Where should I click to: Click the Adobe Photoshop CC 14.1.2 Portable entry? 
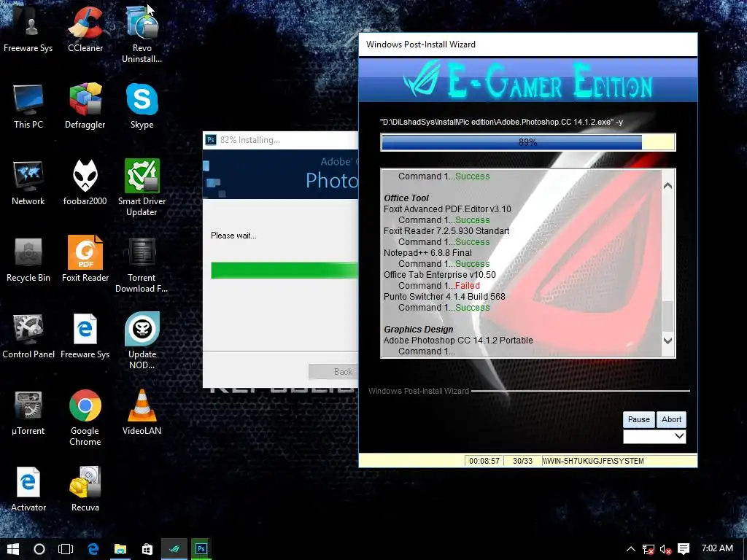458,341
